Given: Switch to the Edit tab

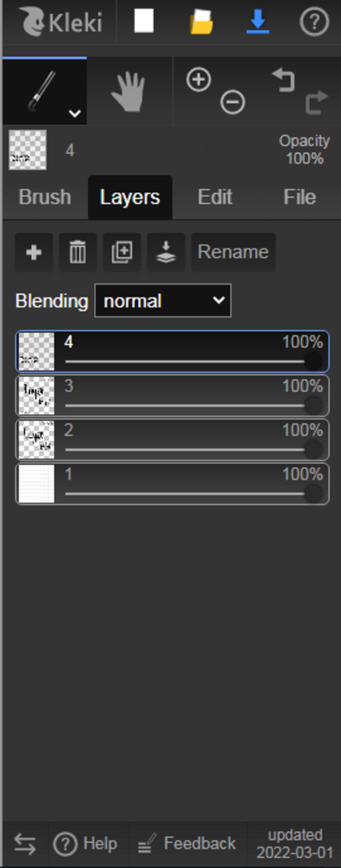Looking at the screenshot, I should (215, 197).
